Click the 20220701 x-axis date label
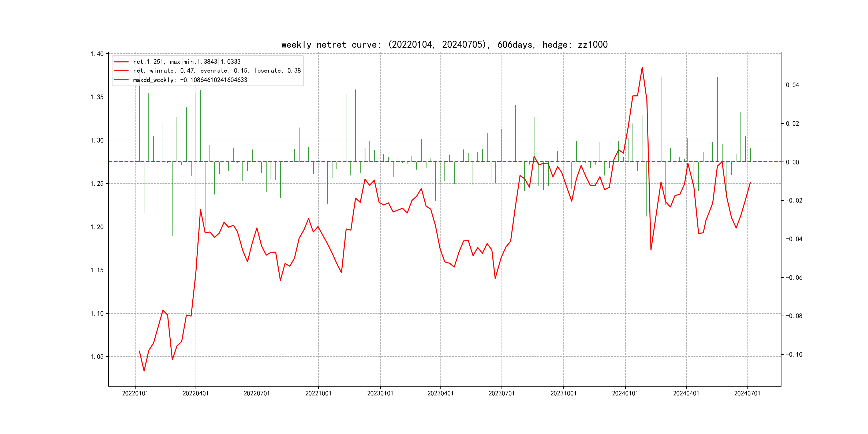This screenshot has height=434, width=868. point(257,393)
